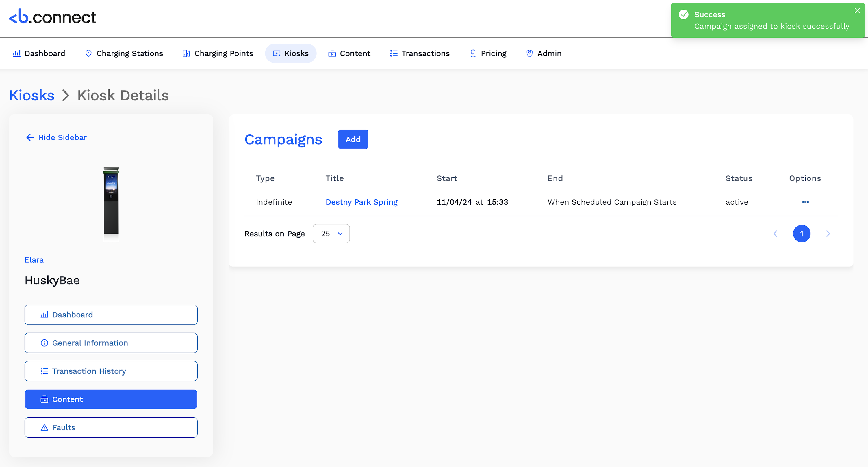Hide the sidebar using arrow link
The width and height of the screenshot is (868, 467).
click(56, 137)
